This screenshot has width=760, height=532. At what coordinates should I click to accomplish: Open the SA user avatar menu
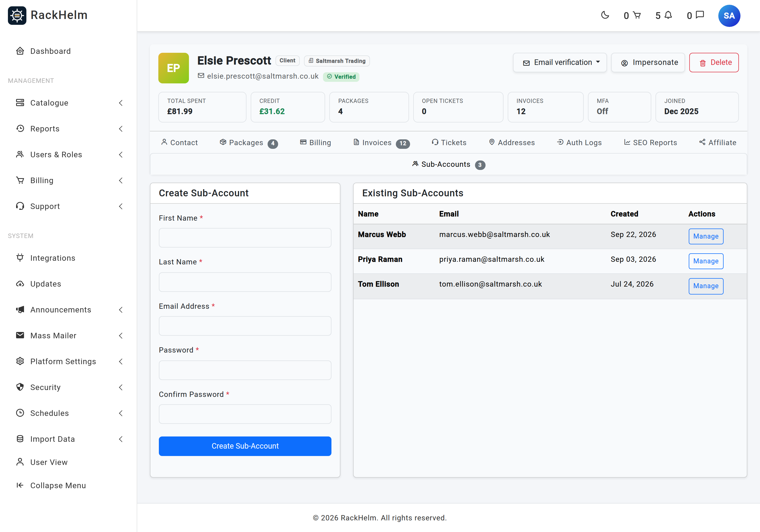click(x=729, y=16)
